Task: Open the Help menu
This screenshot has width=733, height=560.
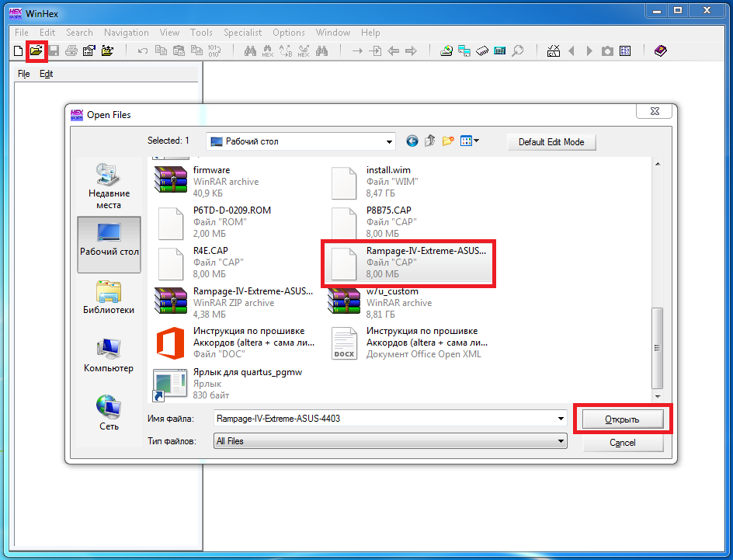Action: pos(370,33)
